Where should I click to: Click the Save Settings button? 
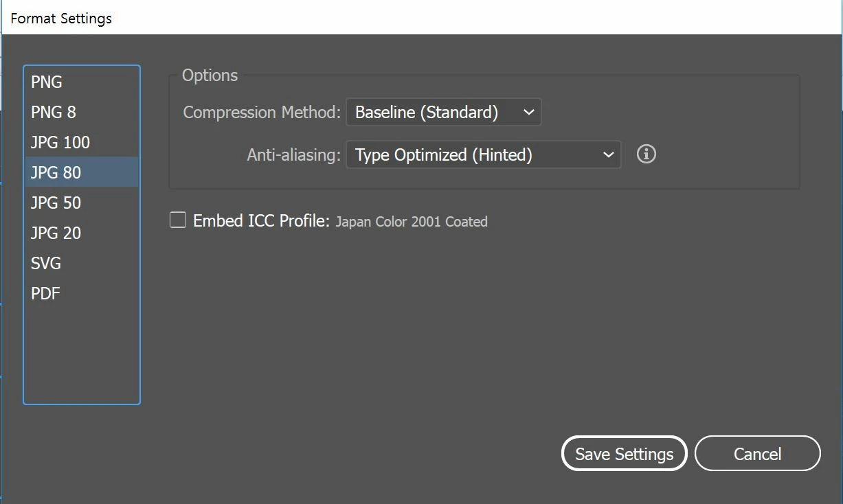[624, 453]
